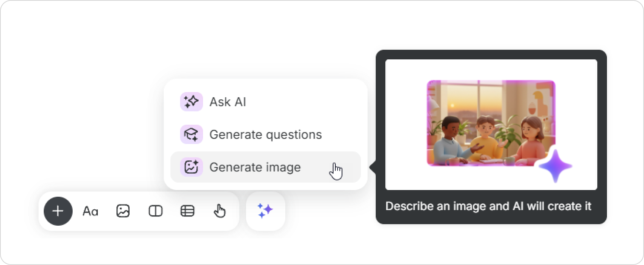This screenshot has width=644, height=265.
Task: Click the purple sparkle star on preview
Action: 555,167
